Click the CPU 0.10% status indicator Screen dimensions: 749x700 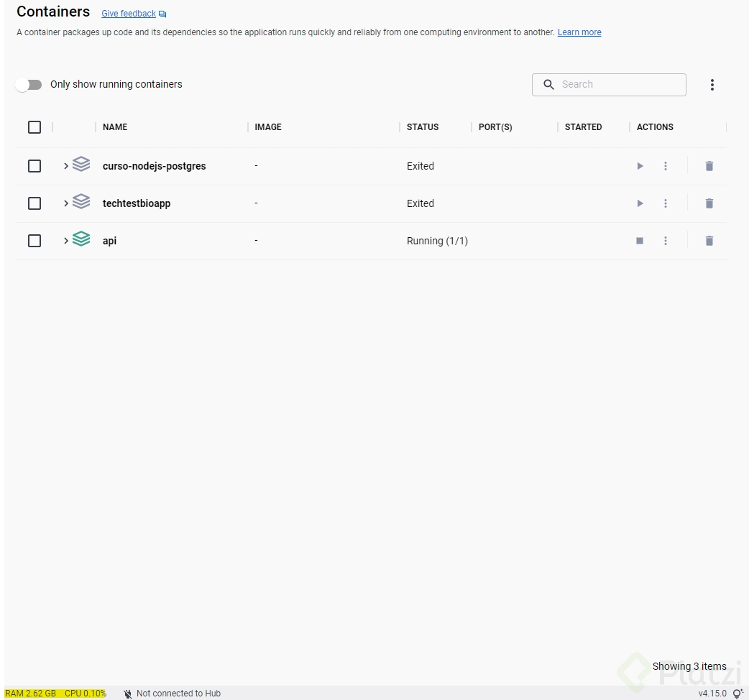(86, 694)
